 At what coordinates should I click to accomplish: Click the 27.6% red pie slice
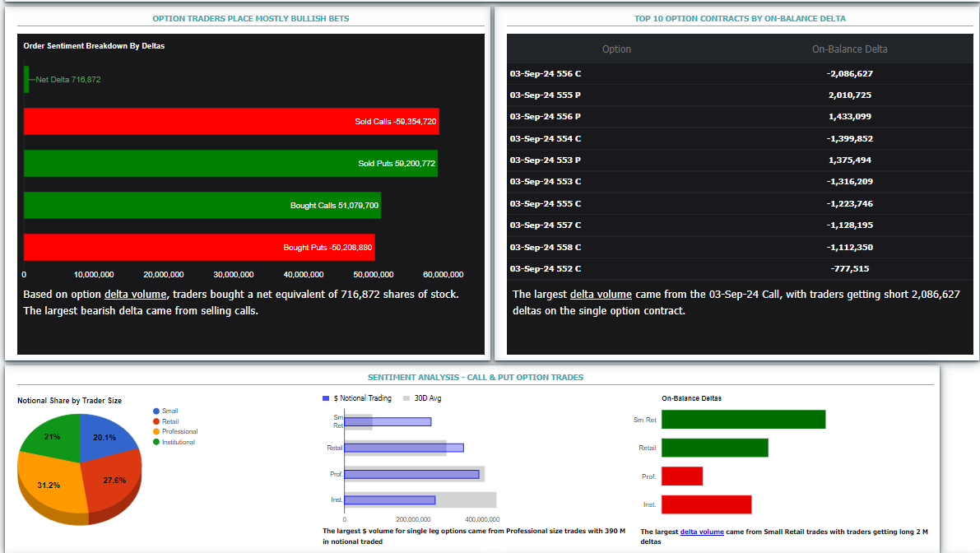pyautogui.click(x=113, y=481)
